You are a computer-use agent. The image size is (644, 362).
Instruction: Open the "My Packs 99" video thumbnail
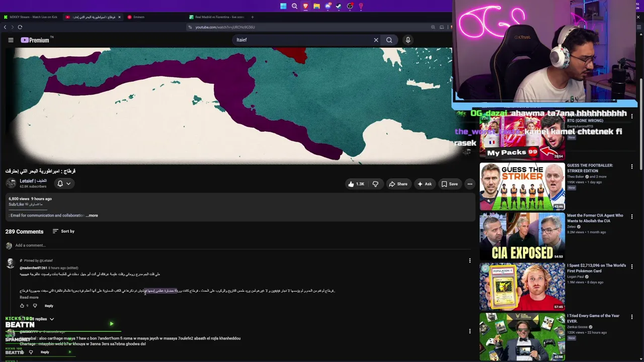pos(522,138)
